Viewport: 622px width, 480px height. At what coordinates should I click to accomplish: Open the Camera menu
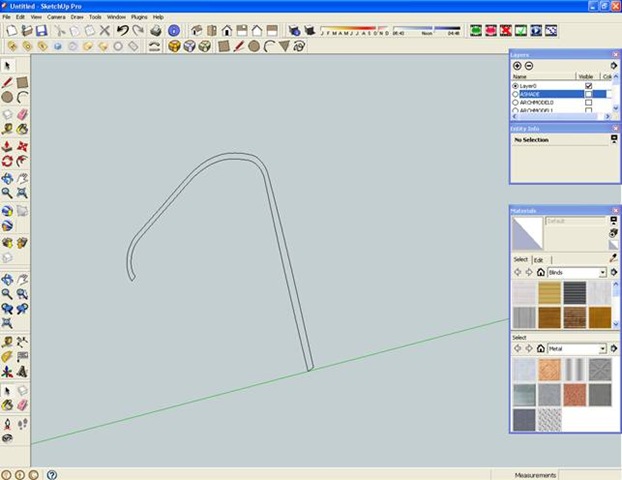click(56, 17)
